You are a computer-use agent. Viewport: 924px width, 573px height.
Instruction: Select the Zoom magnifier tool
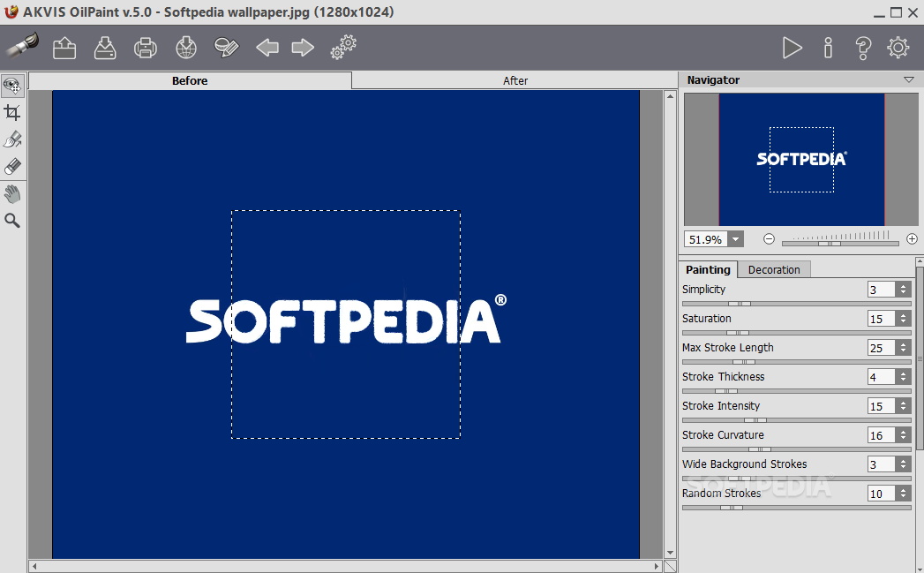(x=12, y=221)
